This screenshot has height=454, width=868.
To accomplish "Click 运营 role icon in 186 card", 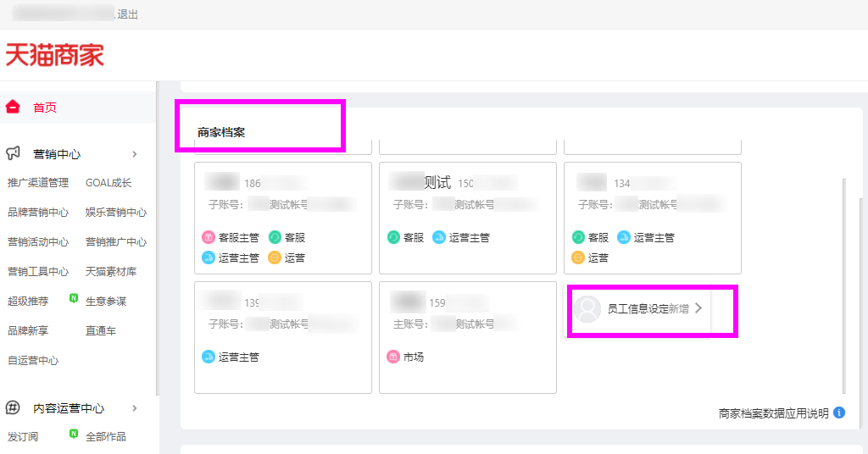I will coord(275,257).
